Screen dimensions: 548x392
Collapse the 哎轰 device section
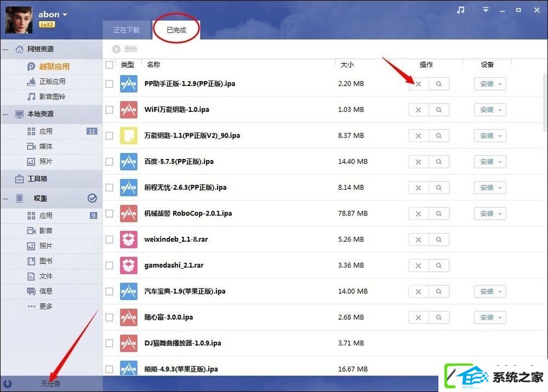click(x=5, y=199)
